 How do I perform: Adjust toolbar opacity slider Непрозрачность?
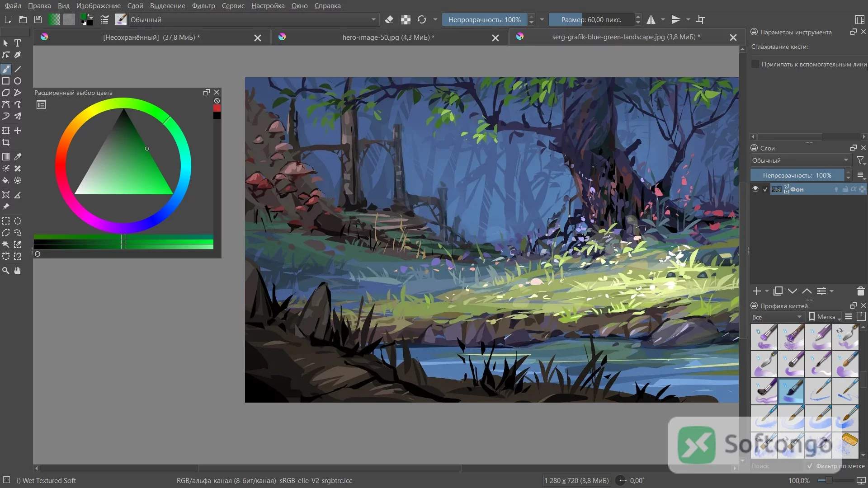pyautogui.click(x=485, y=19)
